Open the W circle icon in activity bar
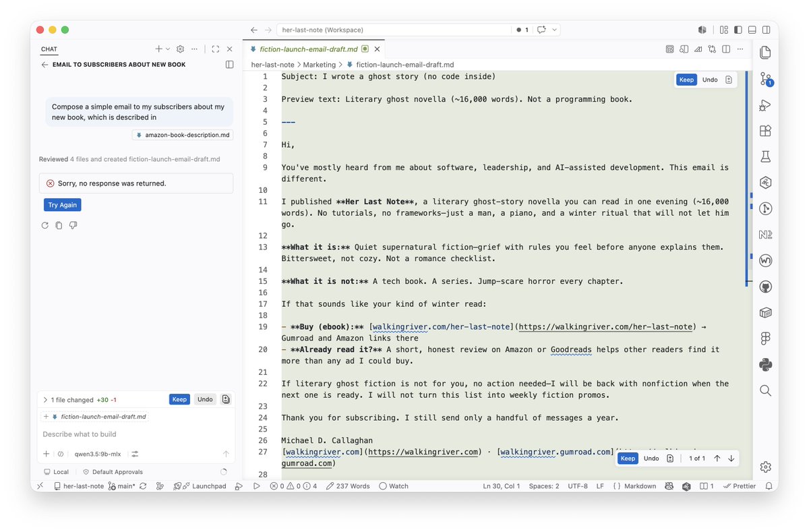 765,260
